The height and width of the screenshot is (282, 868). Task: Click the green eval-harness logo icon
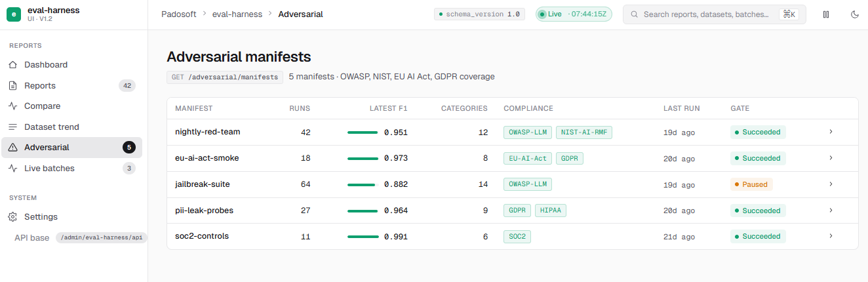click(x=14, y=14)
